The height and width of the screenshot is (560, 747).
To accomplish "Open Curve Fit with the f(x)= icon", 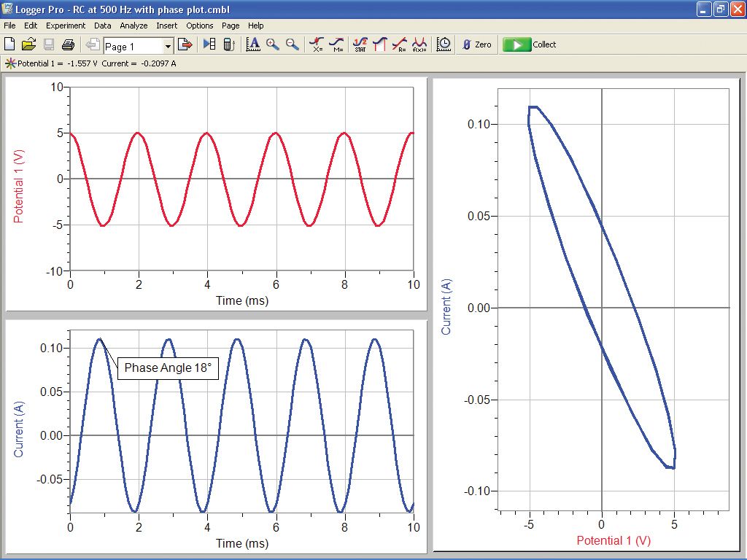I will 419,44.
